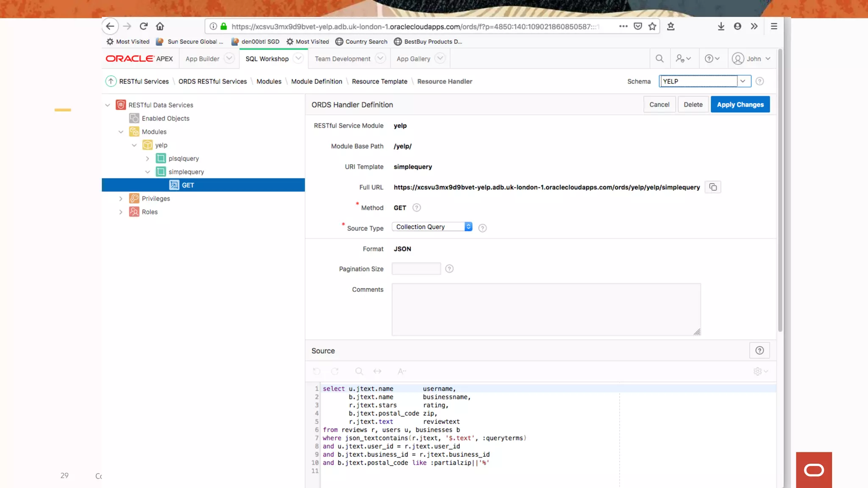
Task: Collapse the simplequery template node
Action: [x=147, y=172]
